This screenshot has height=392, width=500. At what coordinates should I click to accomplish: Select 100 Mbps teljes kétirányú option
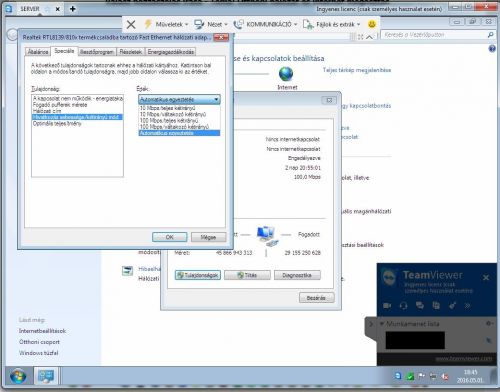pos(169,120)
